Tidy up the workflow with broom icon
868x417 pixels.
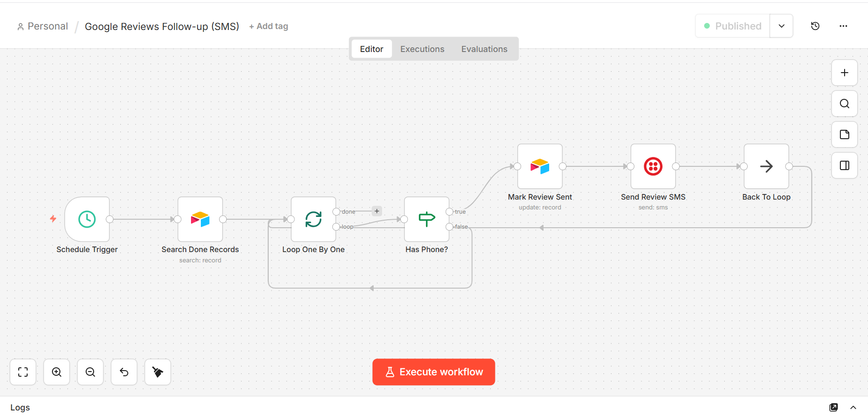(x=158, y=372)
